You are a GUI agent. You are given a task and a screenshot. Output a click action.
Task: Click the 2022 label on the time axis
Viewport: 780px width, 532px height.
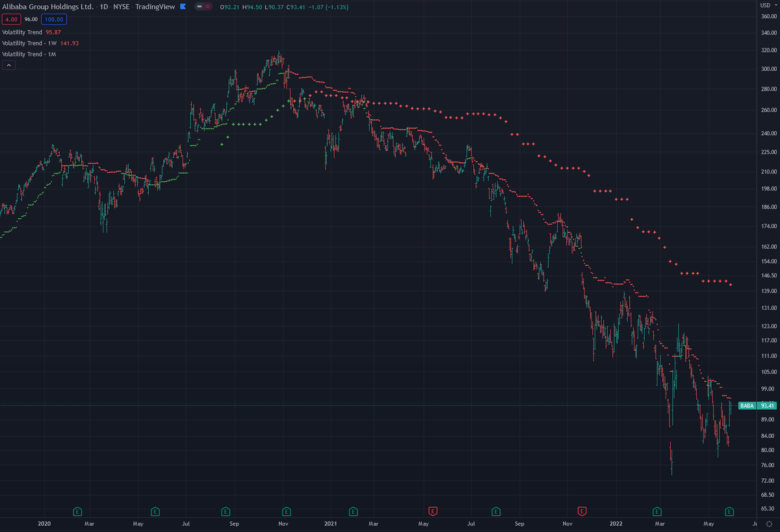coord(617,523)
